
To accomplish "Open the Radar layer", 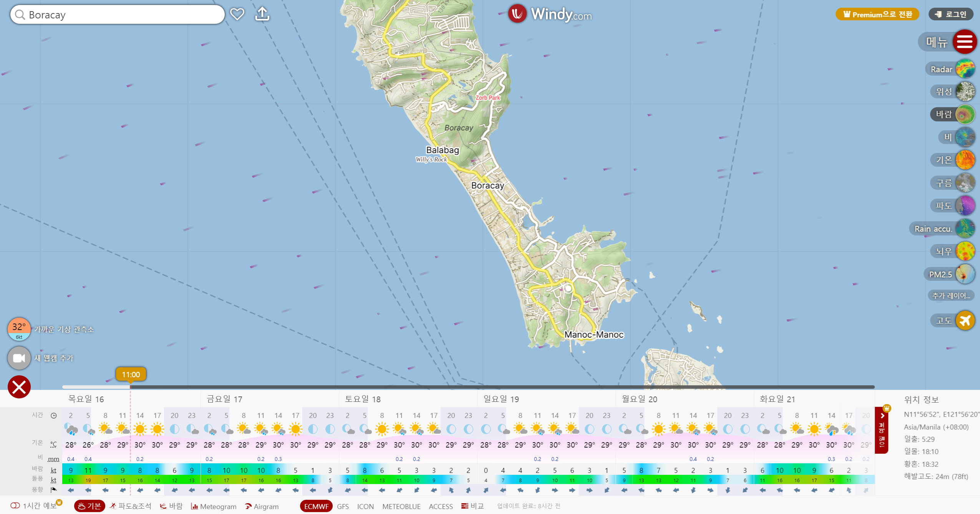I will click(965, 69).
